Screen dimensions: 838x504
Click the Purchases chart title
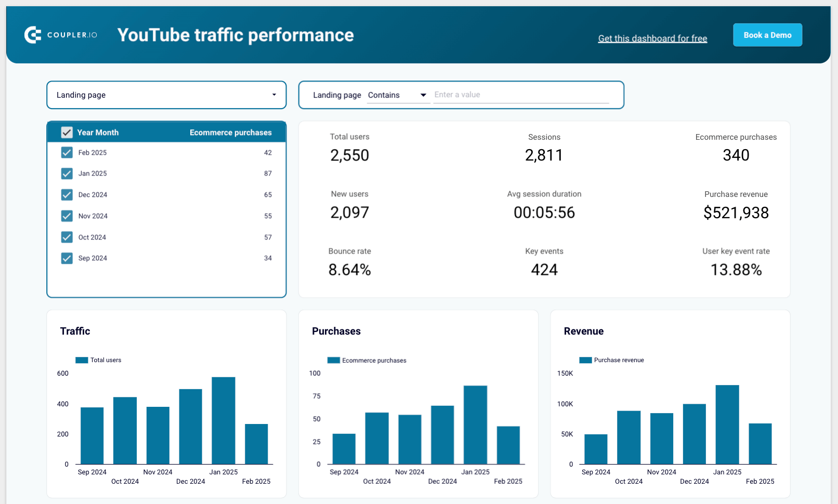pos(336,331)
